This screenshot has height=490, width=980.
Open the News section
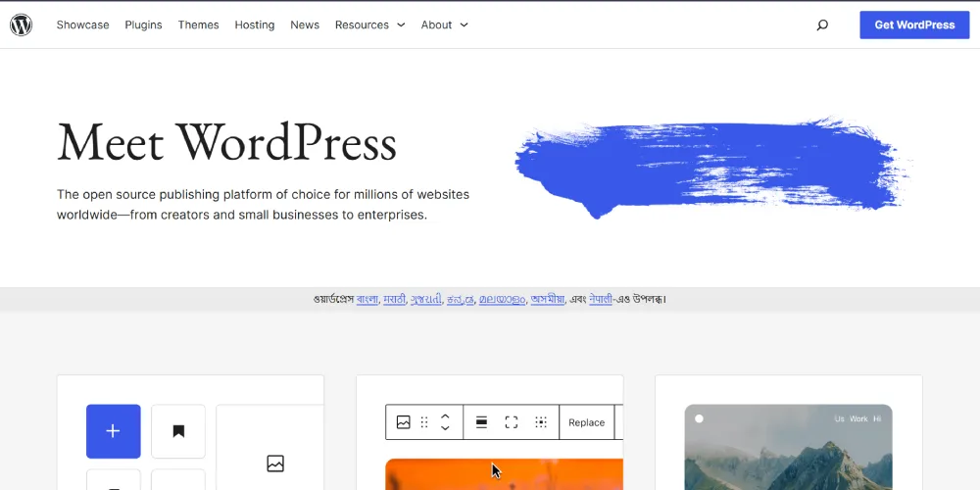click(x=305, y=25)
